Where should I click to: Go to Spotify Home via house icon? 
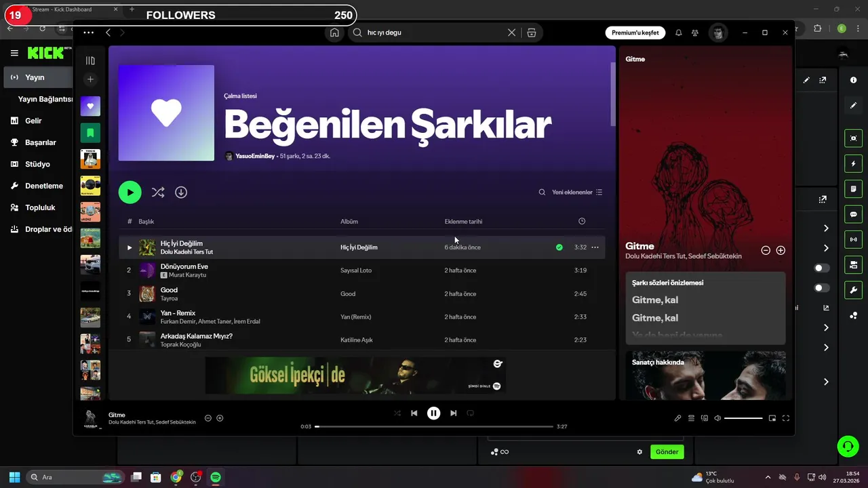point(334,33)
